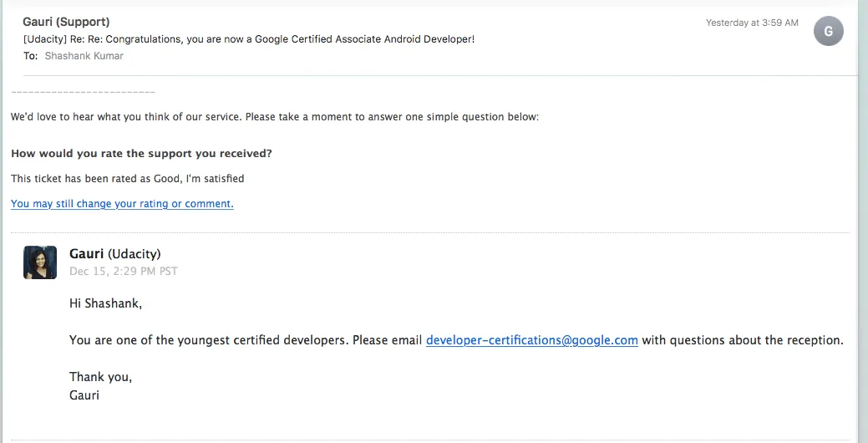Click the Thank you, closing line
Image resolution: width=868 pixels, height=443 pixels.
(101, 377)
